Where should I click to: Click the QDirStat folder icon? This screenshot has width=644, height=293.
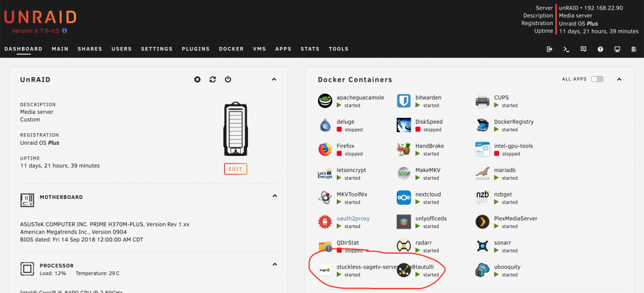pyautogui.click(x=325, y=246)
